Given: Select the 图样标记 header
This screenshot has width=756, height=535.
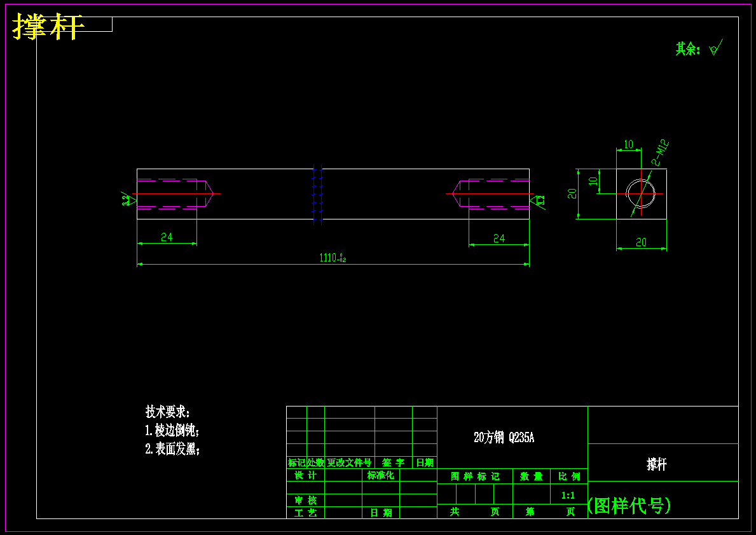Looking at the screenshot, I should [x=475, y=476].
